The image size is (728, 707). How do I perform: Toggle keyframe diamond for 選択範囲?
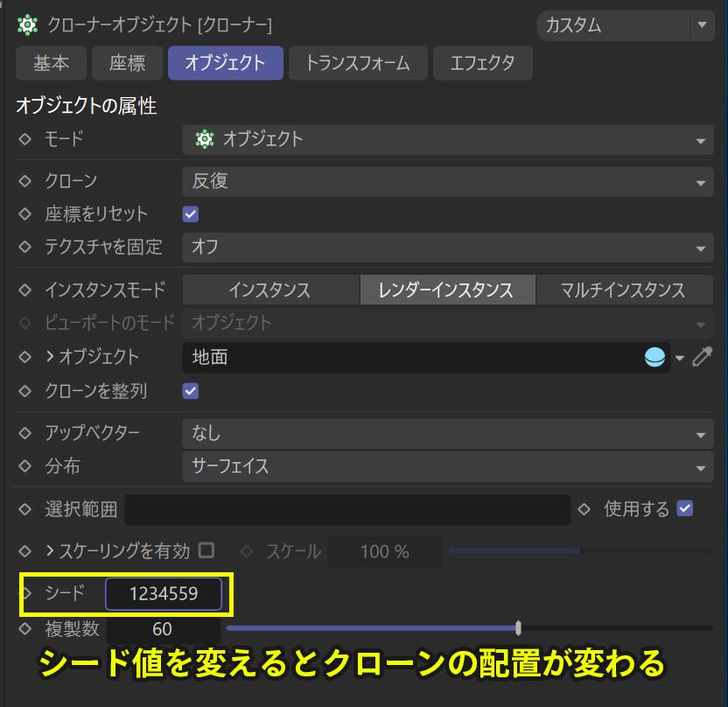[24, 509]
